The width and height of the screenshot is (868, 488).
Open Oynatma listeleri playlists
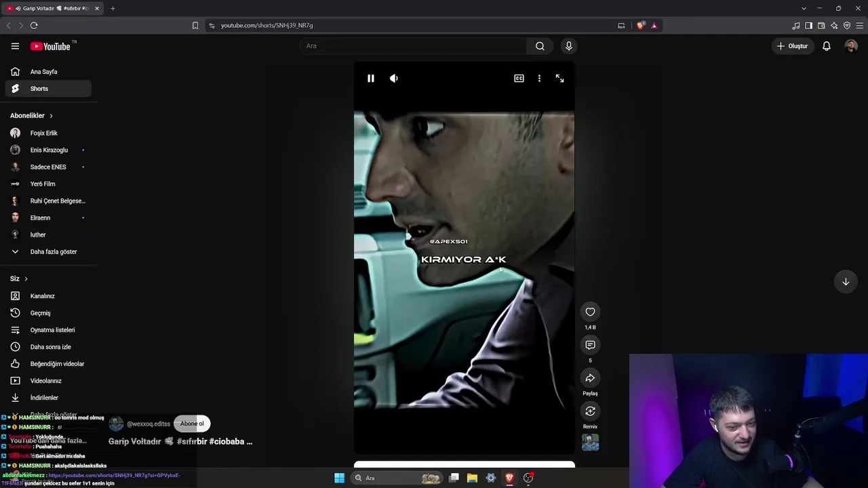click(48, 330)
